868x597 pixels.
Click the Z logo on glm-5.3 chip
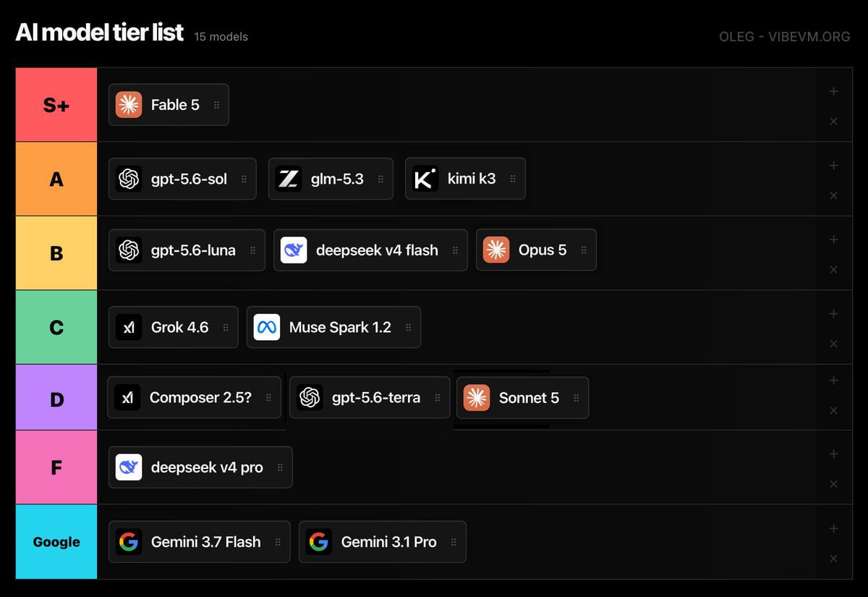pos(289,179)
